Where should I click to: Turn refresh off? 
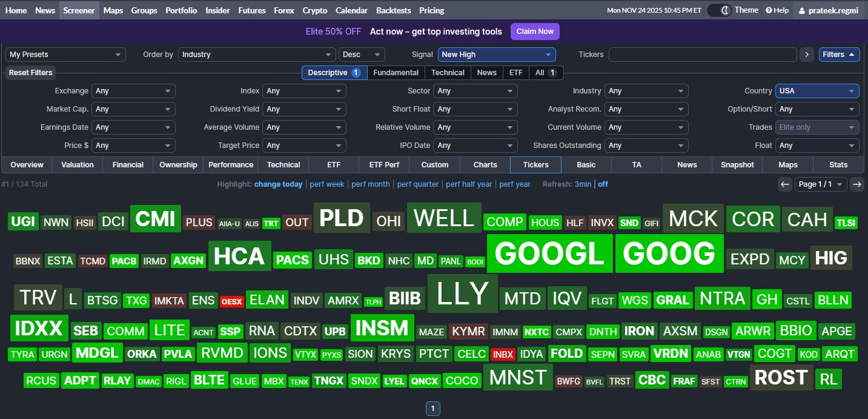pyautogui.click(x=603, y=184)
